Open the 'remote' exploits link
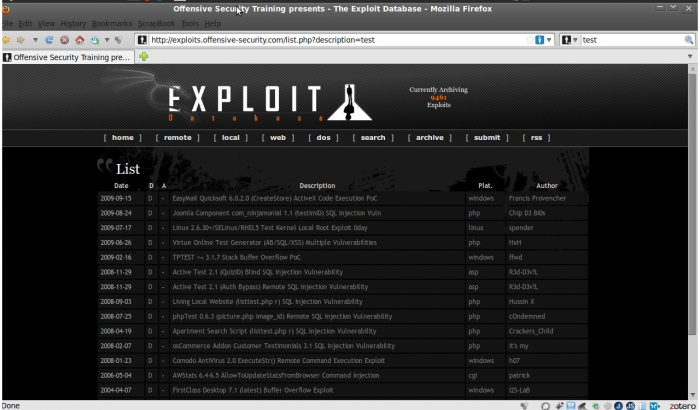 click(x=177, y=138)
